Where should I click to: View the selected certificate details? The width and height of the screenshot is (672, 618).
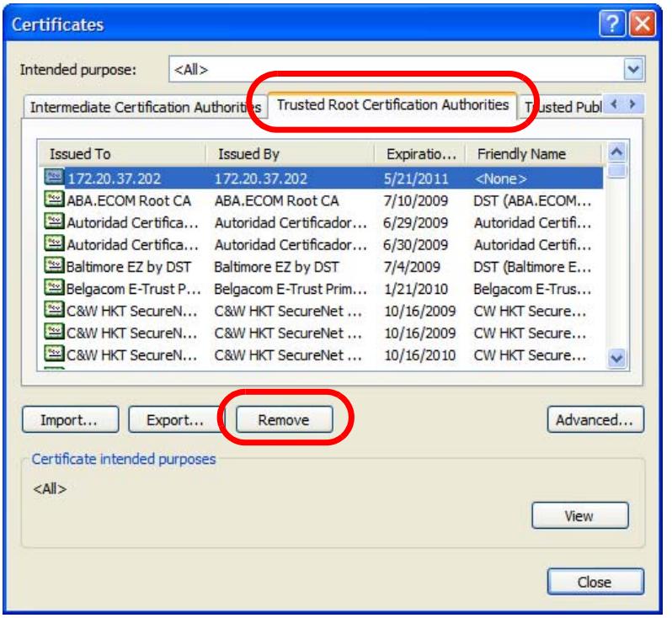pos(580,515)
